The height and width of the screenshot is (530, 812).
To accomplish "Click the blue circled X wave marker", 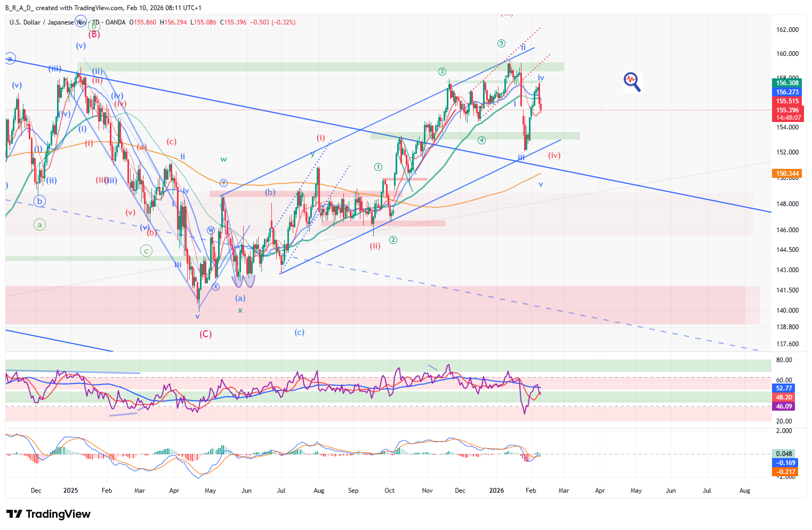I will point(215,287).
